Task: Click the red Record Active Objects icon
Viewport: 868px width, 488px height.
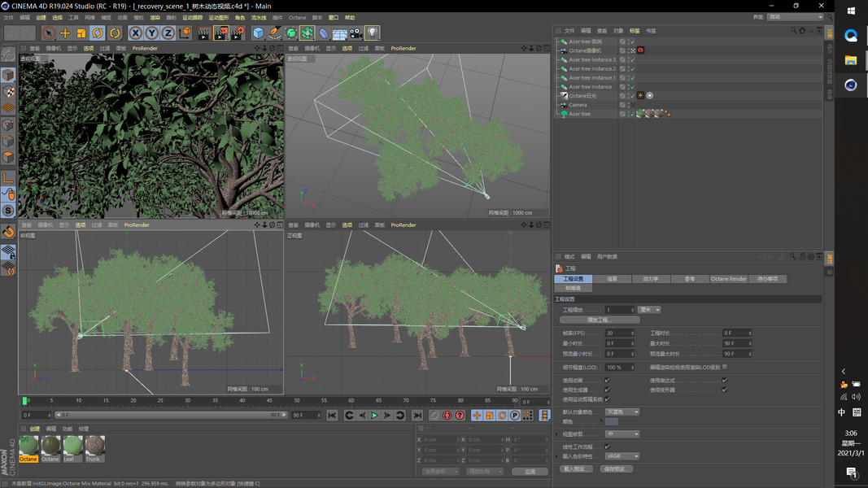Action: (x=447, y=416)
